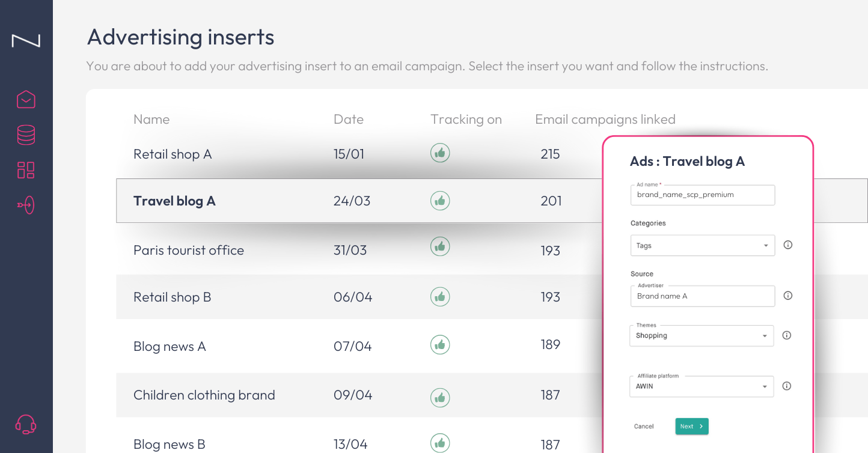
Task: Open the database icon in sidebar
Action: [x=26, y=135]
